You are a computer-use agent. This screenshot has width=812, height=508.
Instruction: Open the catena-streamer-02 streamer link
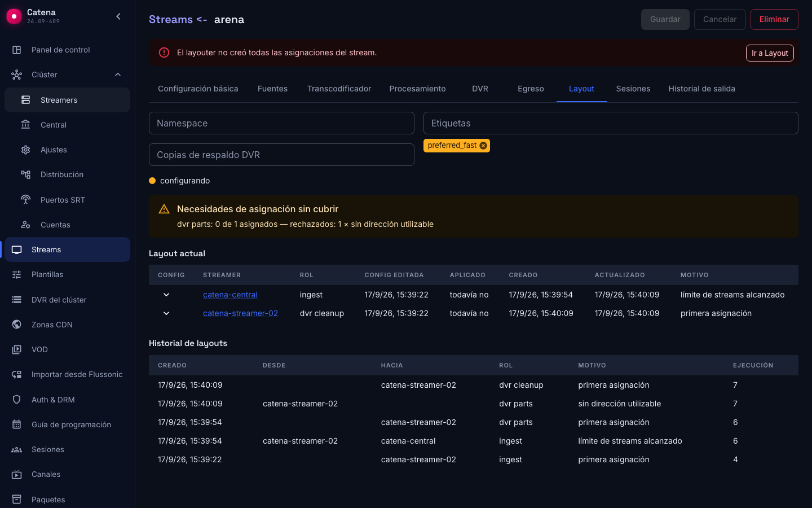[x=240, y=313]
